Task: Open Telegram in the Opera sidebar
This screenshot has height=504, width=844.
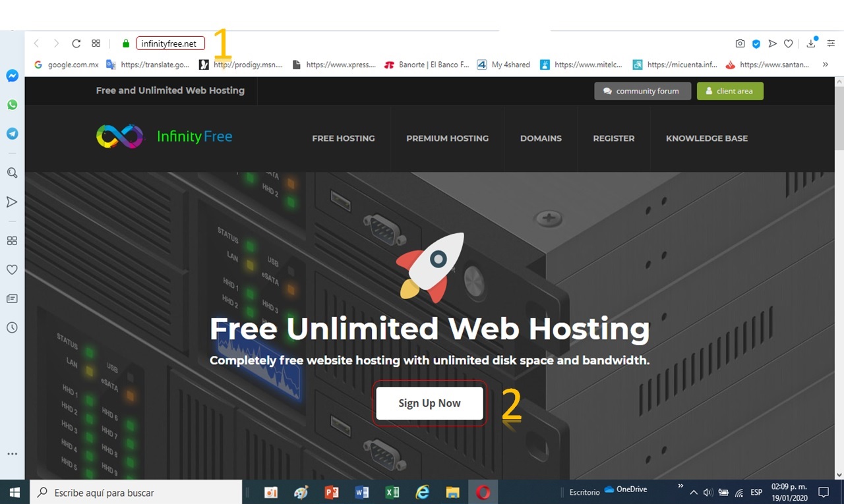Action: [12, 133]
